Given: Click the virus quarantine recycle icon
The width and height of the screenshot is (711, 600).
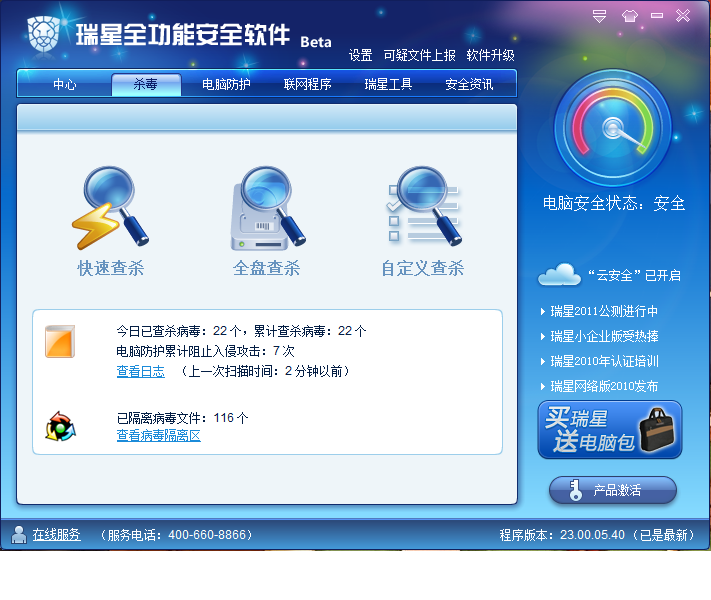Looking at the screenshot, I should click(x=60, y=426).
